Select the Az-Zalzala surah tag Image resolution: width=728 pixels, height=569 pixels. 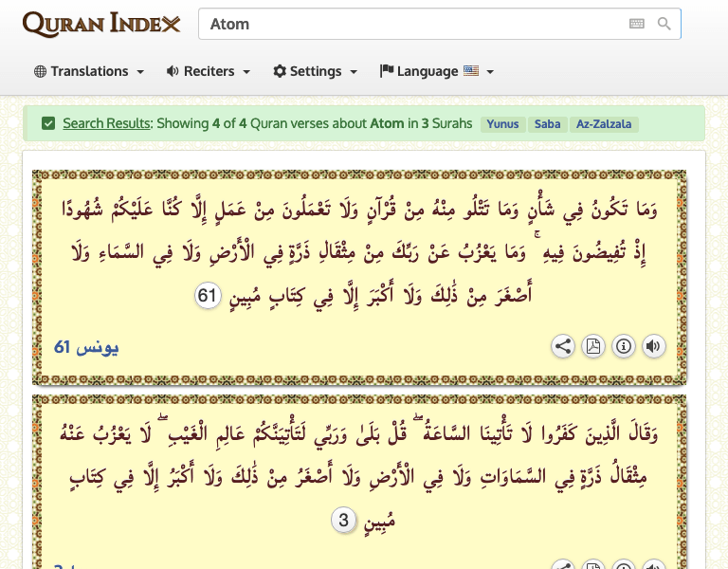(x=603, y=124)
